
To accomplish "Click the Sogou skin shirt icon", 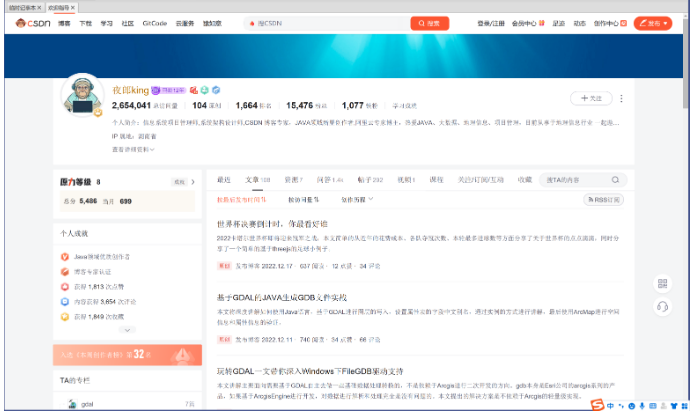I will pyautogui.click(x=674, y=406).
